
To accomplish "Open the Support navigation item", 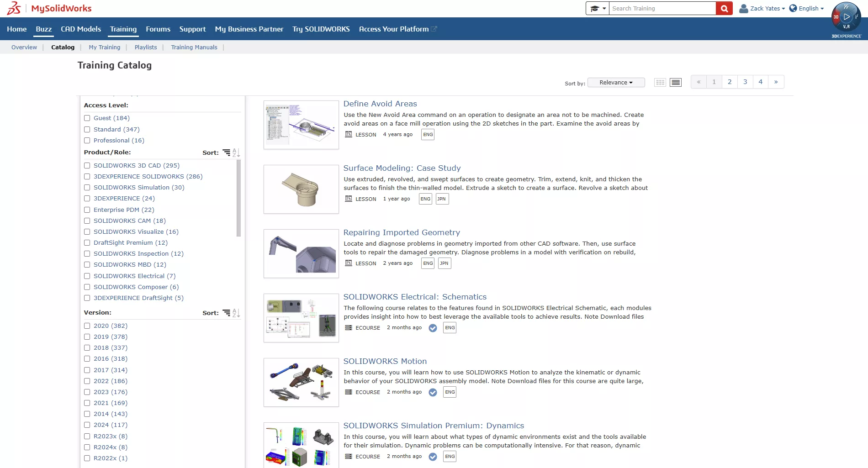I will pos(192,29).
